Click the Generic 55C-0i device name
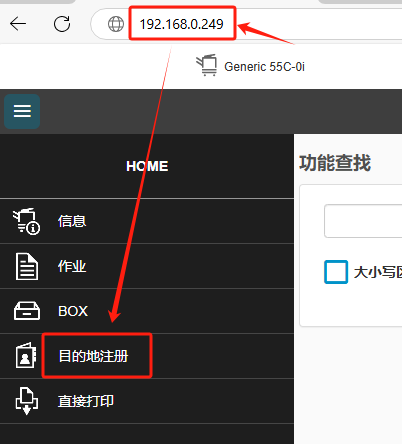Screen dimensions: 402x444 [264, 67]
